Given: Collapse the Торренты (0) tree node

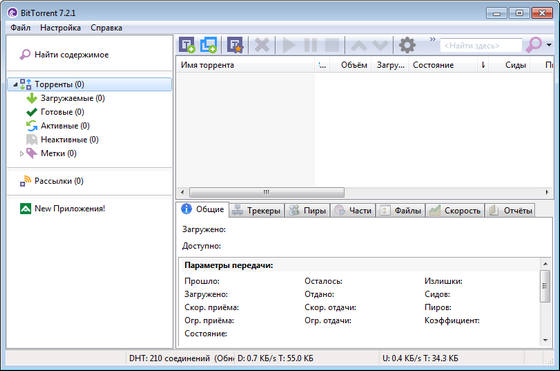Looking at the screenshot, I should [15, 85].
